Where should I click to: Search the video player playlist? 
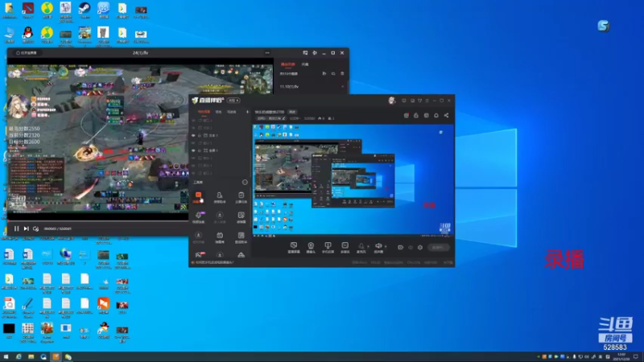pos(333,74)
